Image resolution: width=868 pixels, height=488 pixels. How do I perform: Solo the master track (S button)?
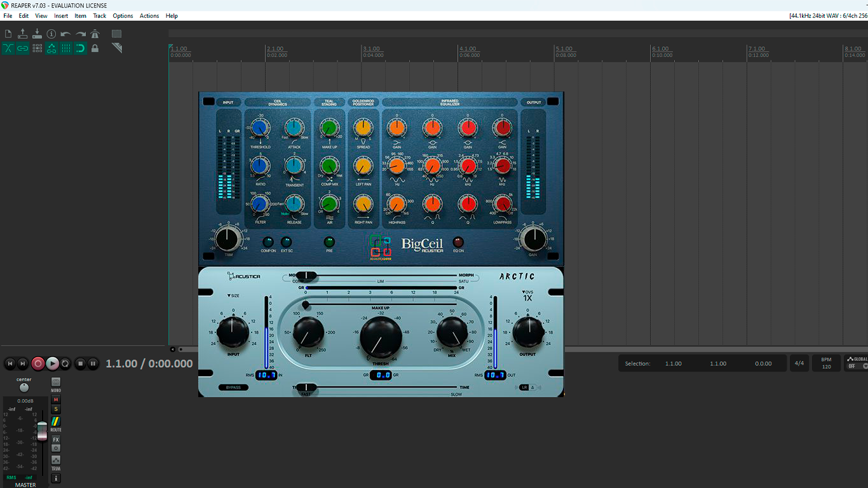click(x=56, y=409)
